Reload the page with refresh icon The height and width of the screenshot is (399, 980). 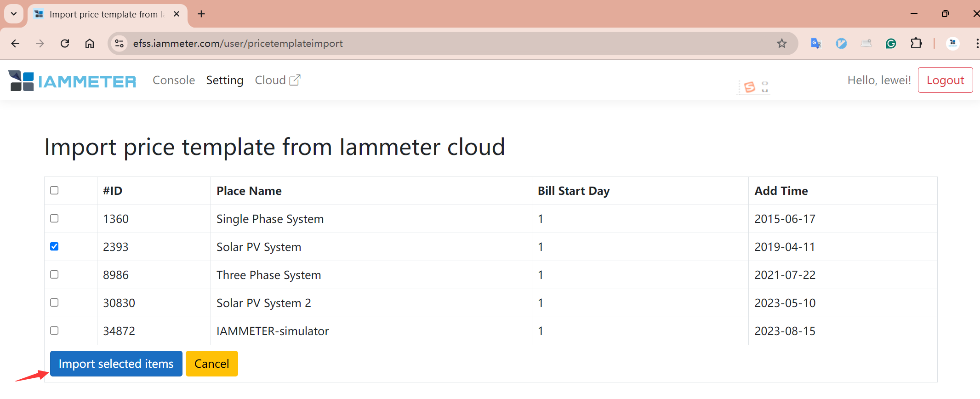[x=65, y=43]
